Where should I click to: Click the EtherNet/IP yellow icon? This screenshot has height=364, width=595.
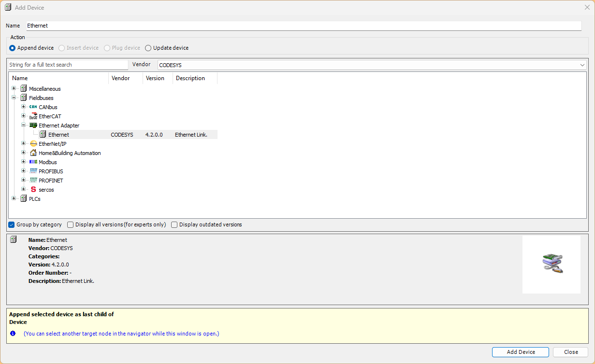tap(33, 144)
